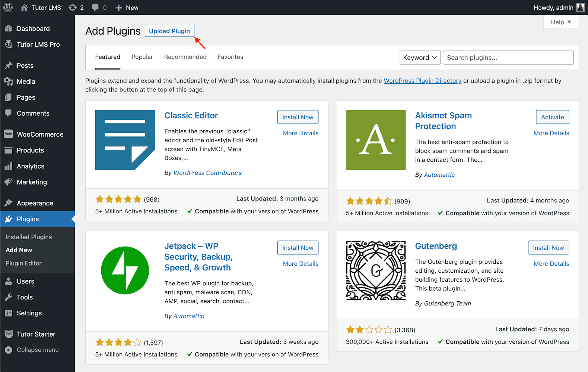Image resolution: width=588 pixels, height=372 pixels.
Task: Click the Pages sidebar icon
Action: (9, 97)
